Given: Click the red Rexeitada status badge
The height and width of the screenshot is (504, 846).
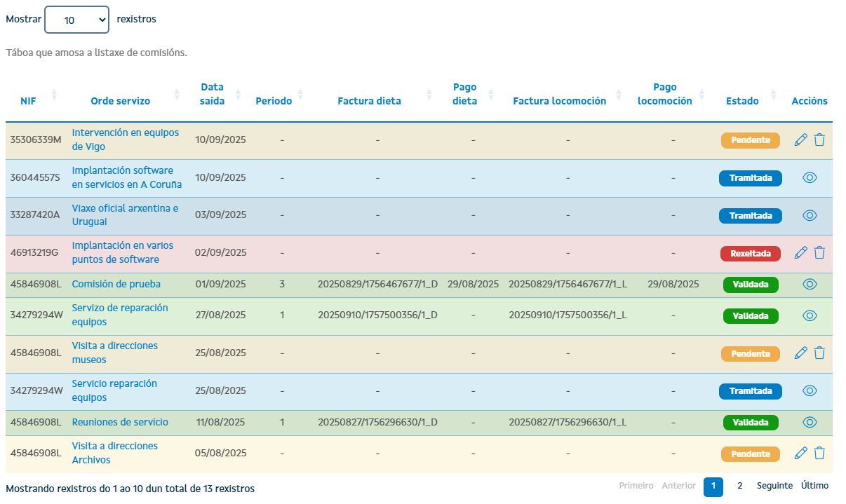Looking at the screenshot, I should pos(750,253).
